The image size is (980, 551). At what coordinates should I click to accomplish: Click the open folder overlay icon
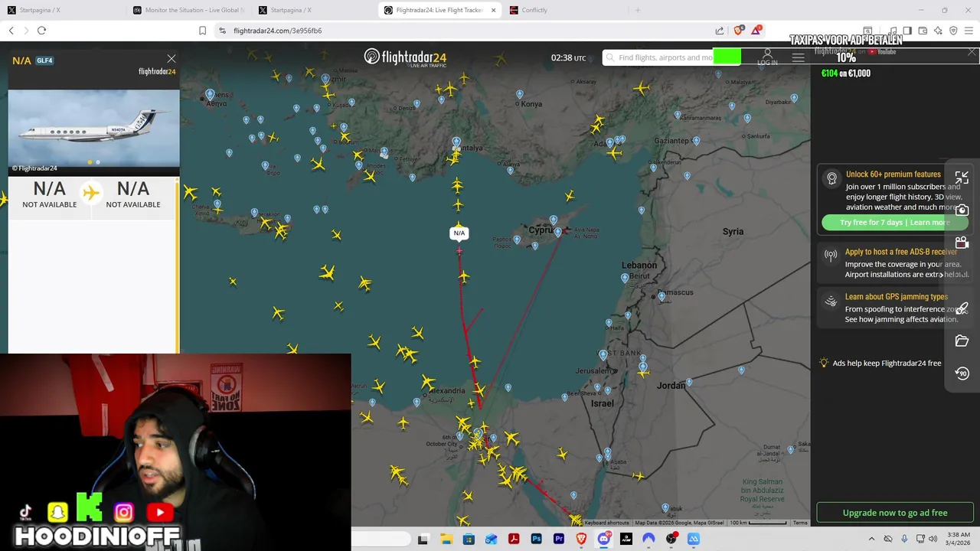pos(962,341)
